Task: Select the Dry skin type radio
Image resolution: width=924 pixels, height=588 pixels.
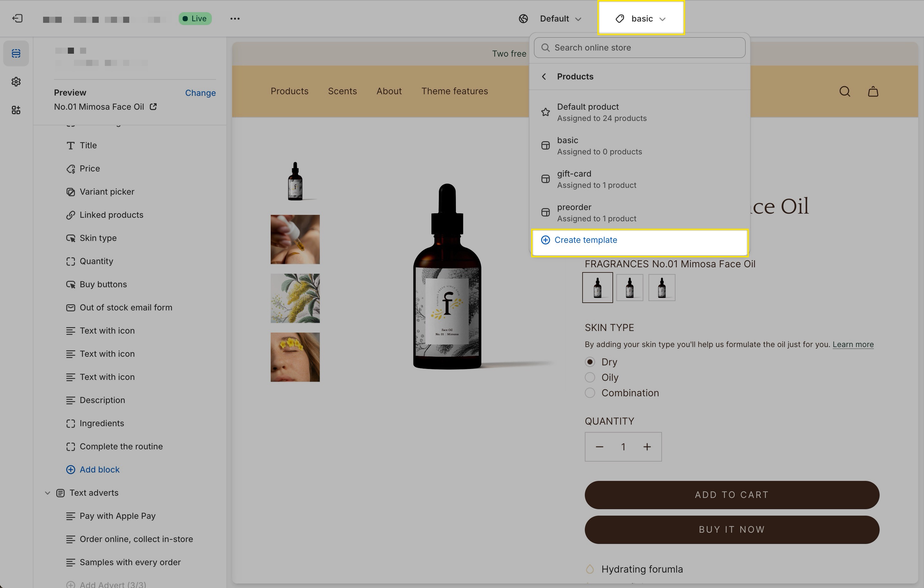Action: click(590, 362)
